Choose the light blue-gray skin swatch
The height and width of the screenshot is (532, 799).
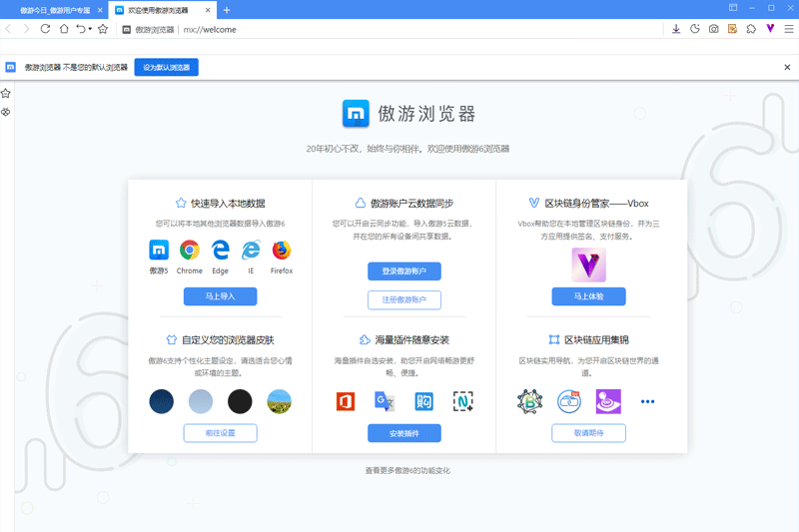pos(201,401)
